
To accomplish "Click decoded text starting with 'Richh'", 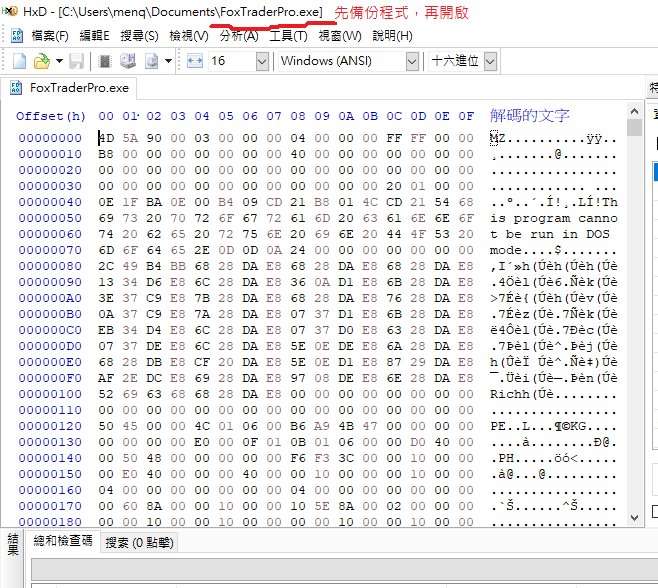I will [x=554, y=394].
